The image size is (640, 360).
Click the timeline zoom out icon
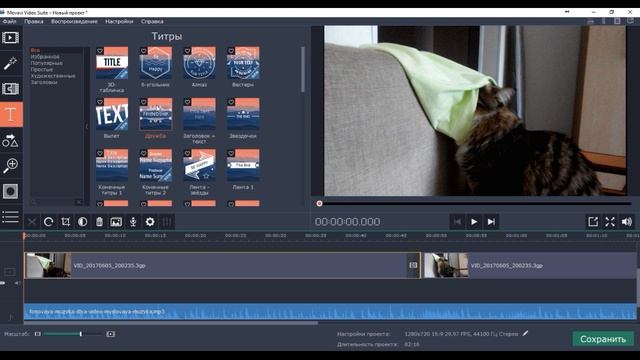pos(38,334)
